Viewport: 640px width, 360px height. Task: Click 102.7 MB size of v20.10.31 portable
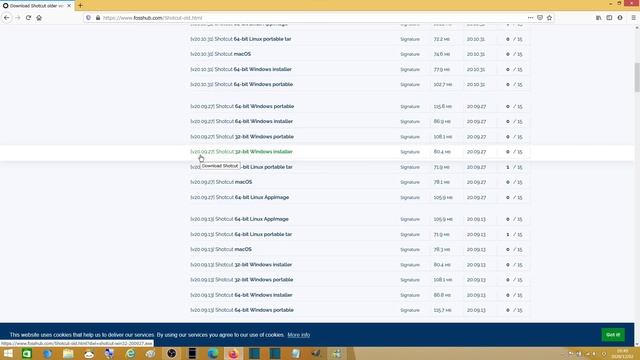click(x=442, y=84)
